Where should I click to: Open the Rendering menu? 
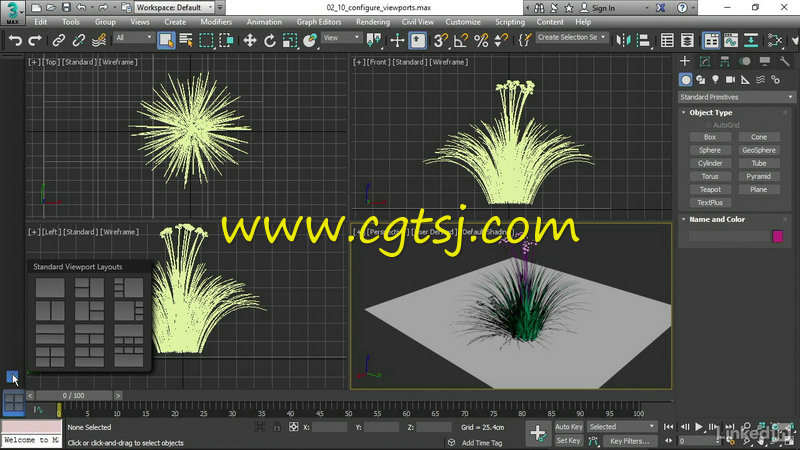[373, 22]
